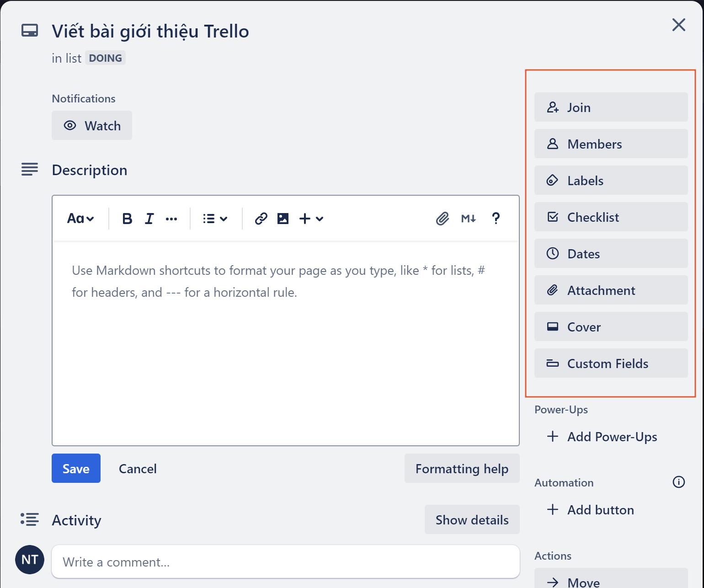Toggle Watch notifications for this card

[92, 125]
